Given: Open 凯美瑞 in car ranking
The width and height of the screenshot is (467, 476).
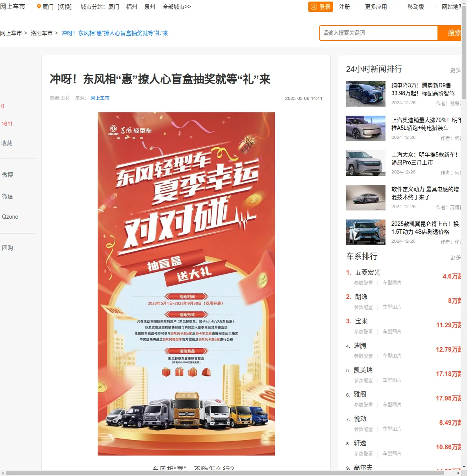Looking at the screenshot, I should 363,370.
